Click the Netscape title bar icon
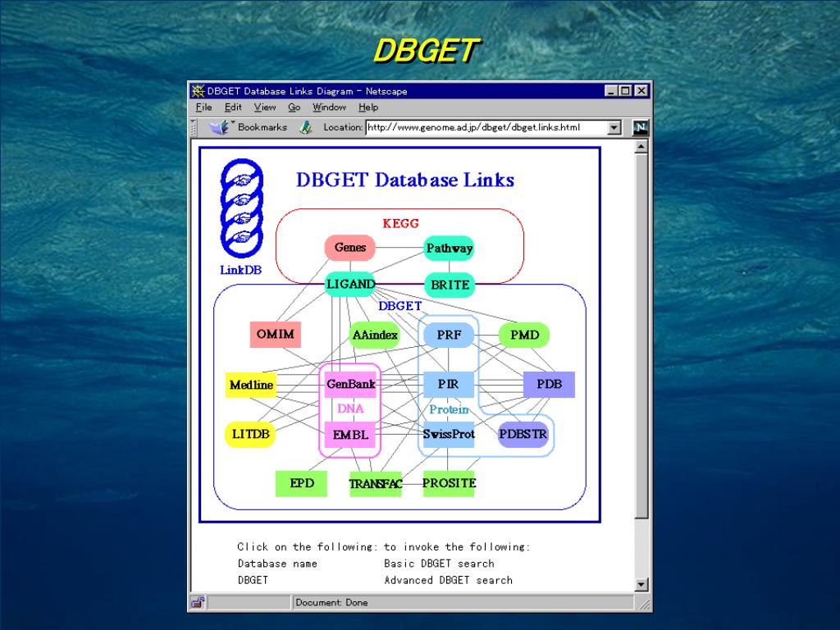Viewport: 840px width, 630px height. pyautogui.click(x=198, y=91)
